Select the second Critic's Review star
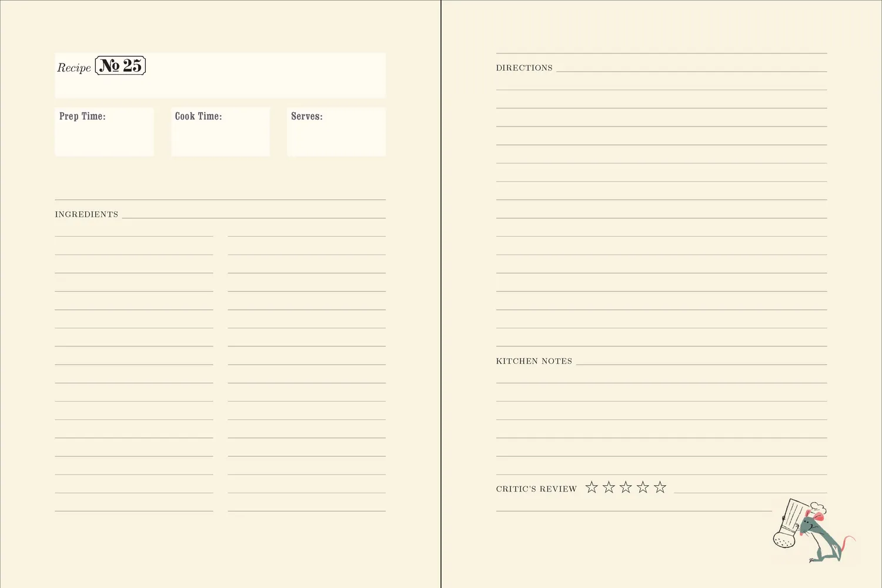This screenshot has height=588, width=882. 609,487
